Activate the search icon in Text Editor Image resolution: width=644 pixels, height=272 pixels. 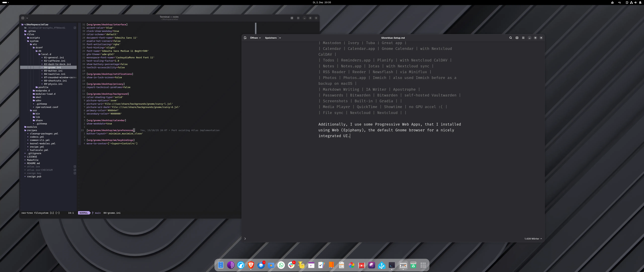(511, 38)
